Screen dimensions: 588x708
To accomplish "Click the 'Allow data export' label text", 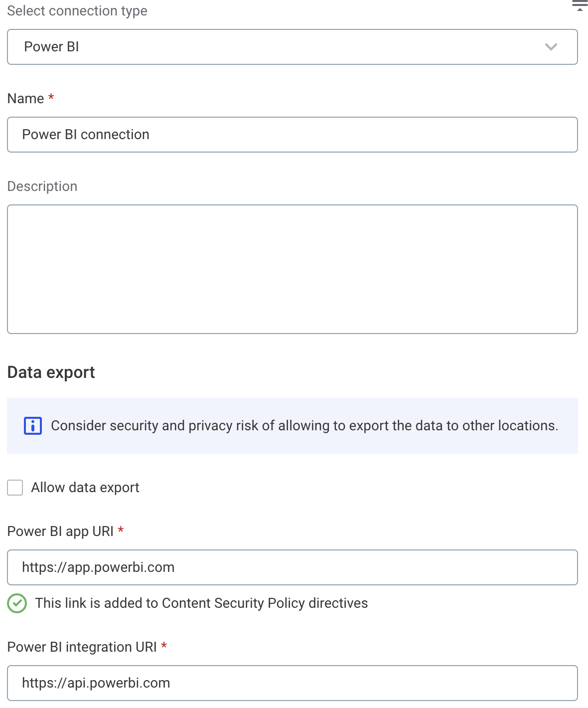I will click(85, 488).
